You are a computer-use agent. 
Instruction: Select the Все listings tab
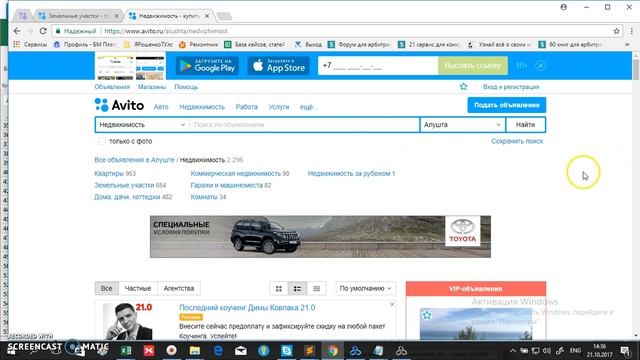click(x=107, y=288)
